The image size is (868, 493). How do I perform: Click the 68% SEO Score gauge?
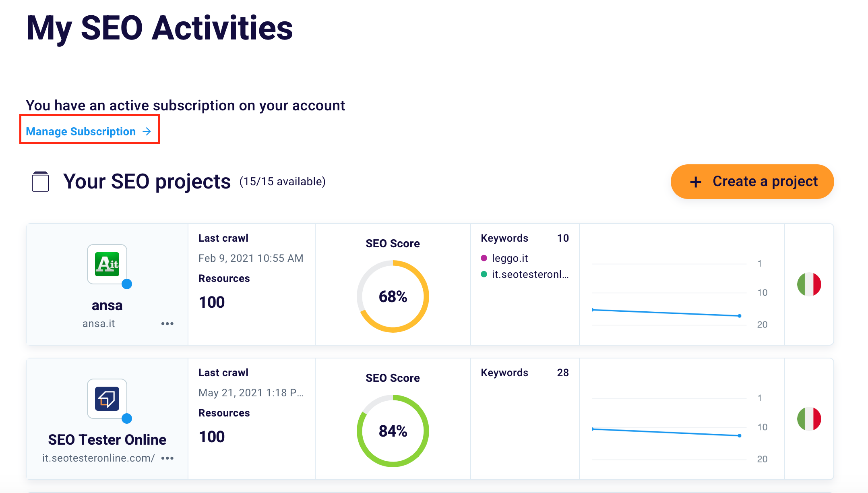[393, 296]
